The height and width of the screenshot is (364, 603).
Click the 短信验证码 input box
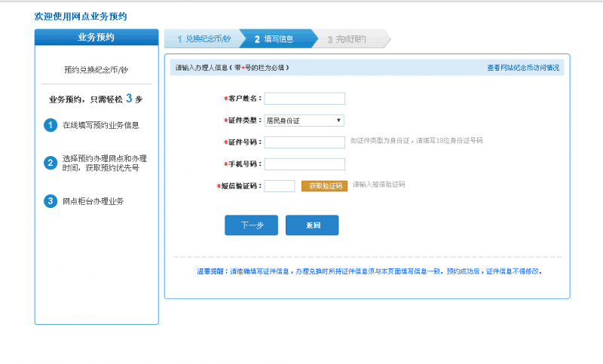(280, 185)
